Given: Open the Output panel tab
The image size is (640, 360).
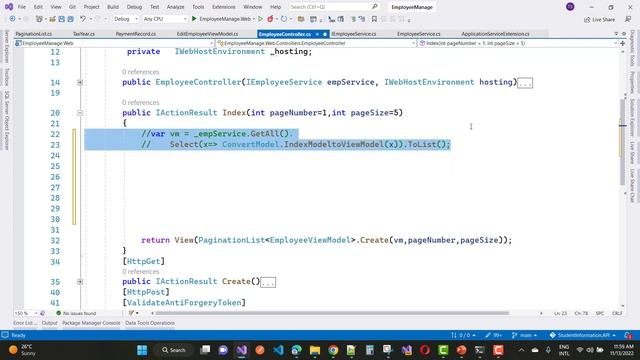Looking at the screenshot, I should tap(49, 323).
